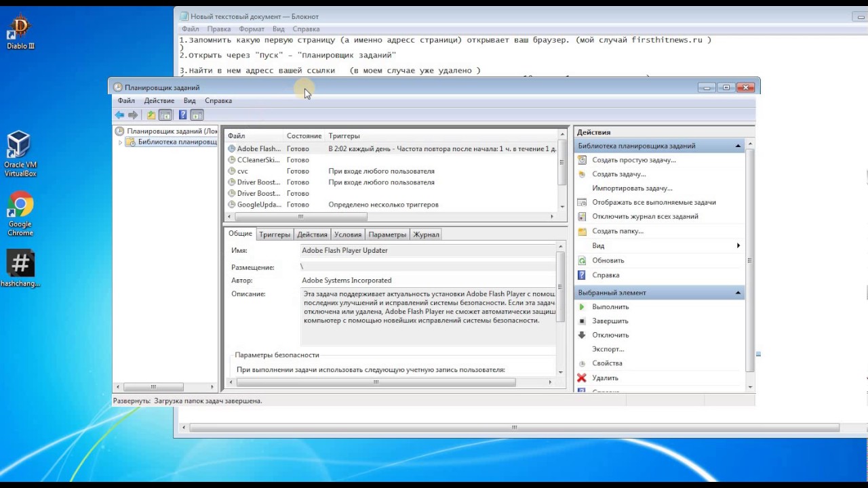
Task: Click the properties icon beside Свойства
Action: [582, 363]
